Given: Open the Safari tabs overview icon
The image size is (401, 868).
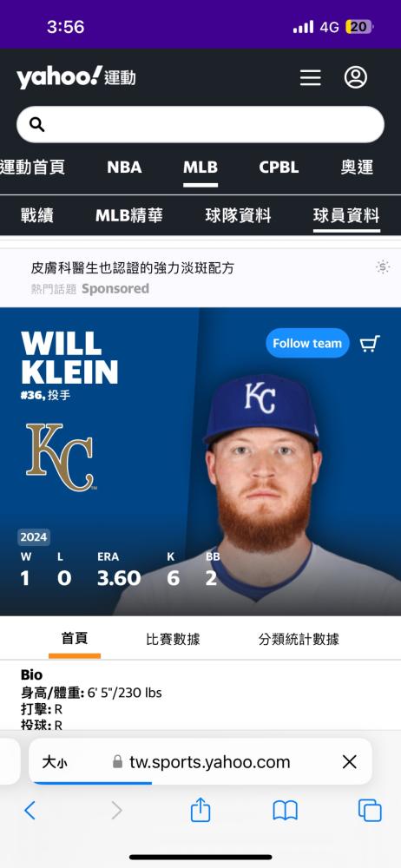Looking at the screenshot, I should 370,811.
